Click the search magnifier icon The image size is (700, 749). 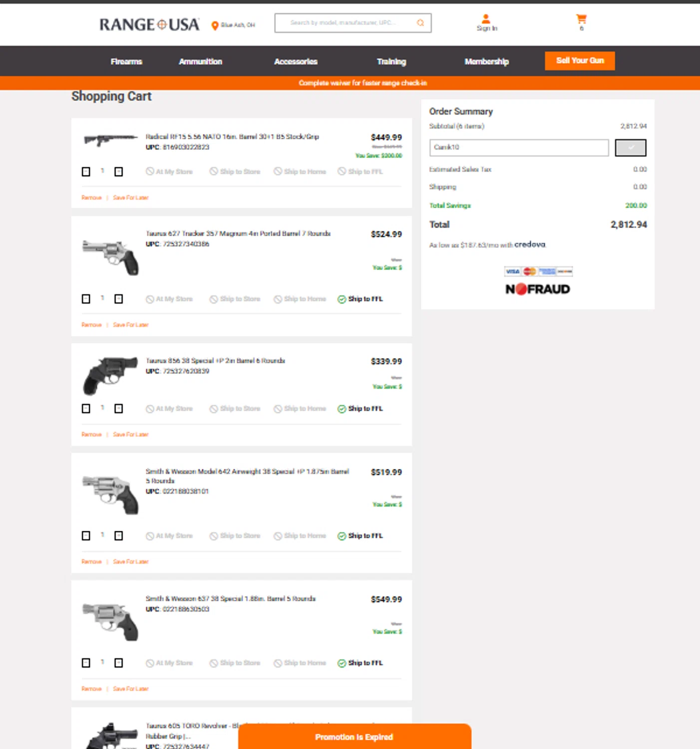[420, 23]
